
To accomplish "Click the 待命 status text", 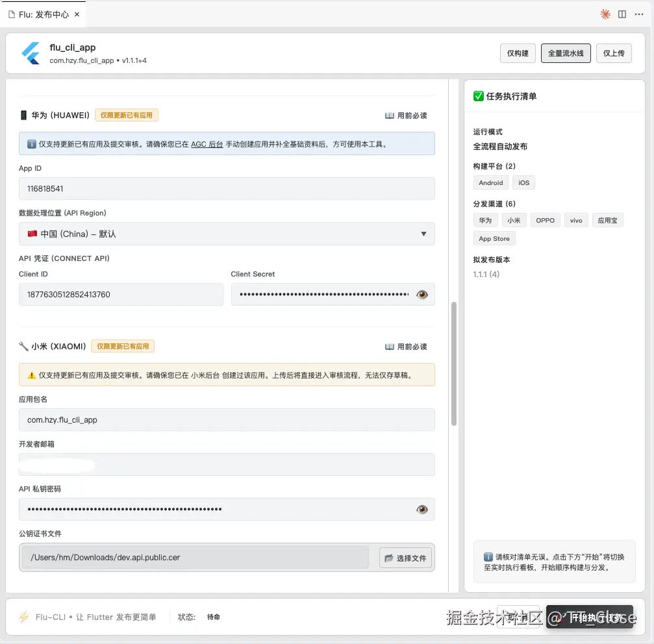I will pyautogui.click(x=214, y=617).
